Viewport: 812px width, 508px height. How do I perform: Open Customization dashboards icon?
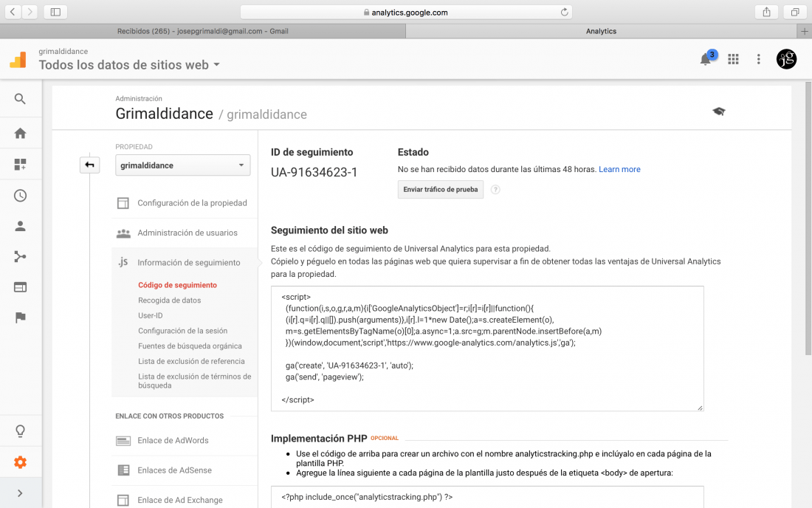click(20, 165)
